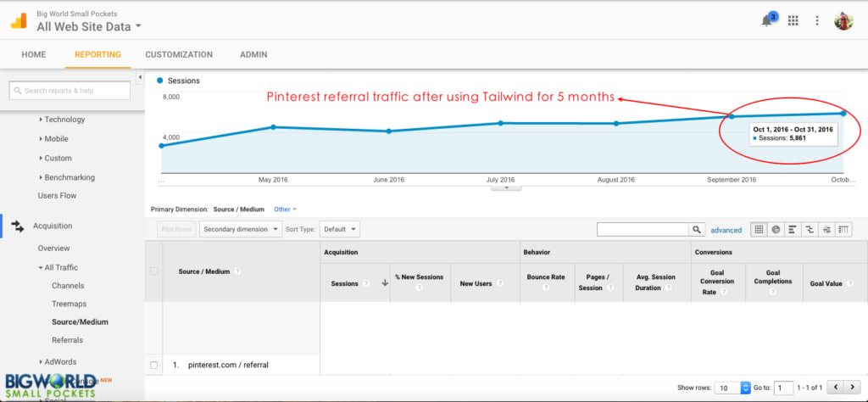The height and width of the screenshot is (402, 868).
Task: Select the data table view icon
Action: [759, 229]
